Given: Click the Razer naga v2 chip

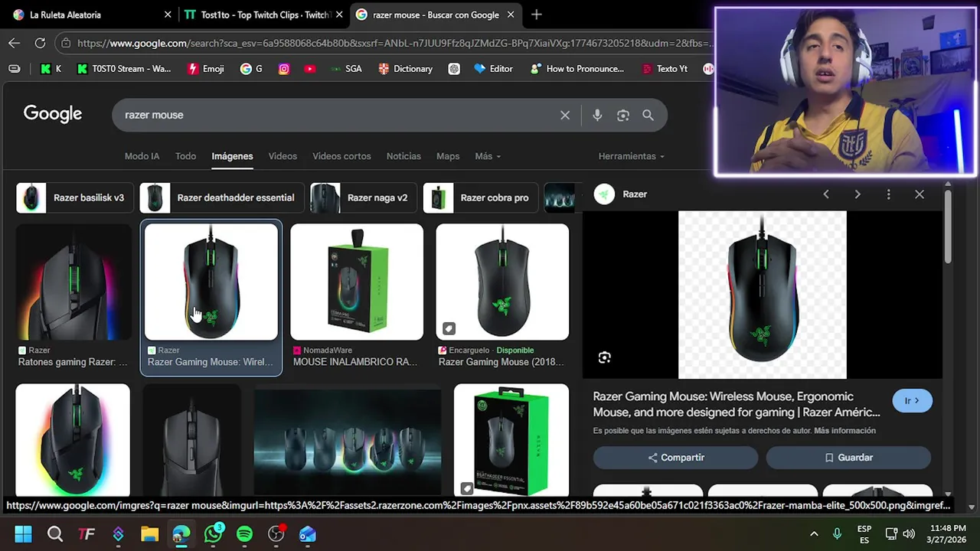Looking at the screenshot, I should 363,197.
